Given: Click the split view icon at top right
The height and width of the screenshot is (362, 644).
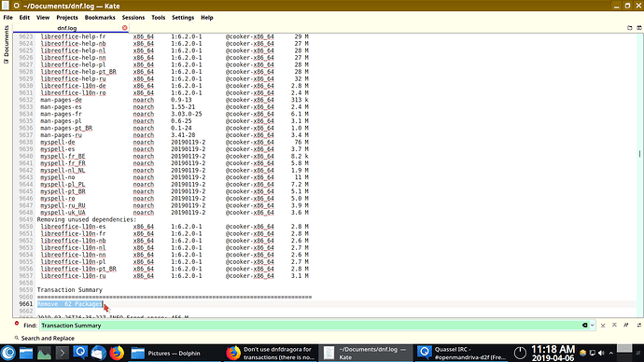Looking at the screenshot, I should click(639, 27).
